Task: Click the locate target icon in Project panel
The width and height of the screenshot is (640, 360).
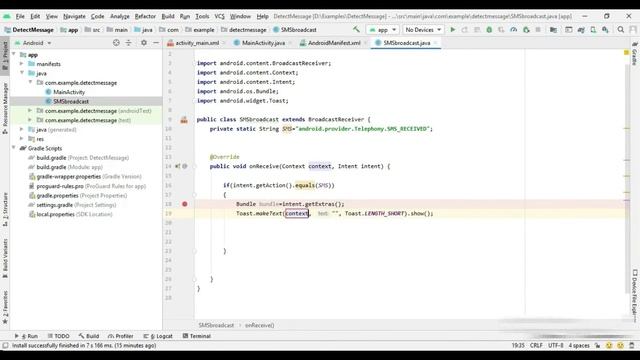Action: (x=116, y=42)
